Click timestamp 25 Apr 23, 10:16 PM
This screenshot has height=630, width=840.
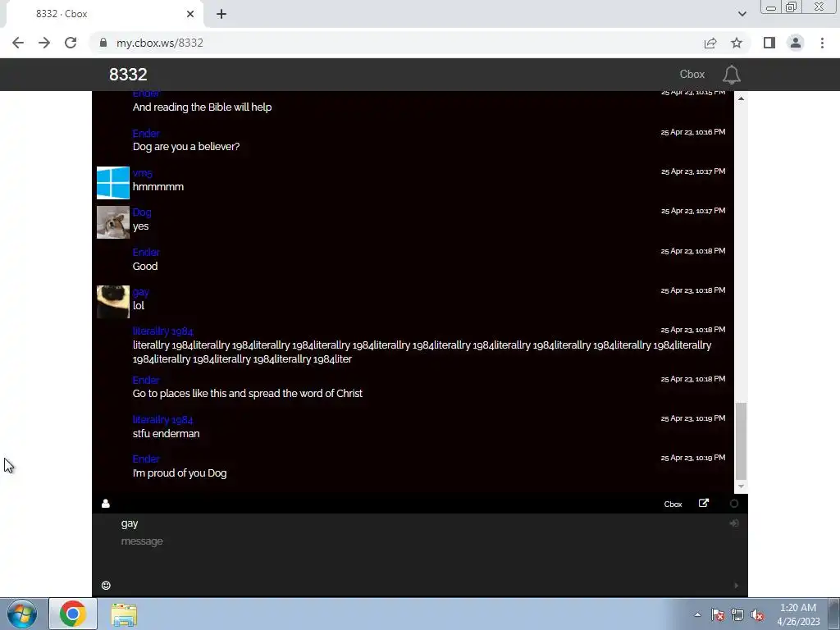click(x=693, y=132)
